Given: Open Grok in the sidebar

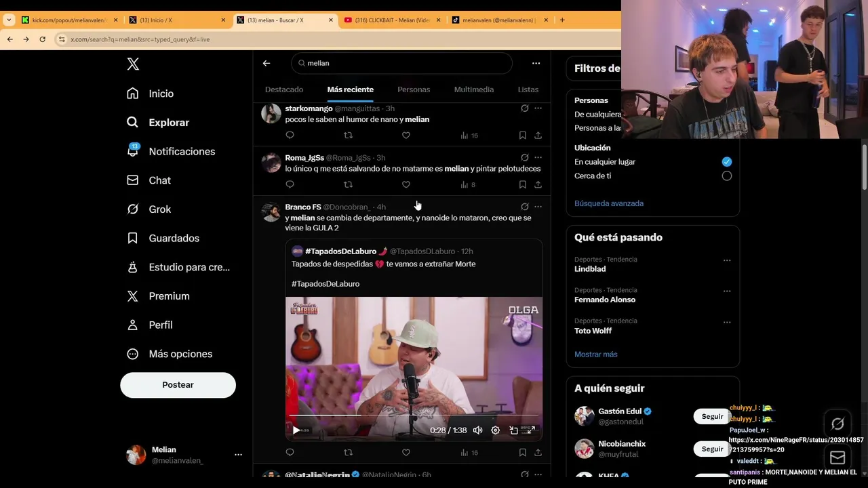Looking at the screenshot, I should click(x=149, y=209).
